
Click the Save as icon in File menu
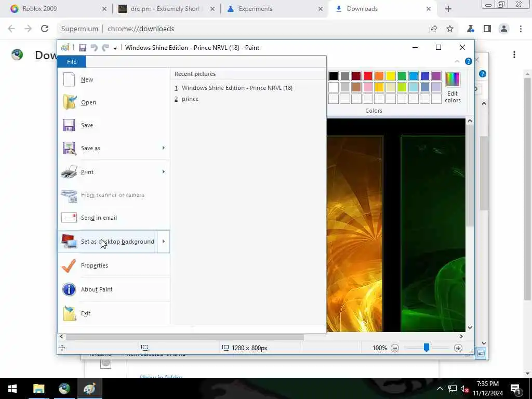point(69,148)
